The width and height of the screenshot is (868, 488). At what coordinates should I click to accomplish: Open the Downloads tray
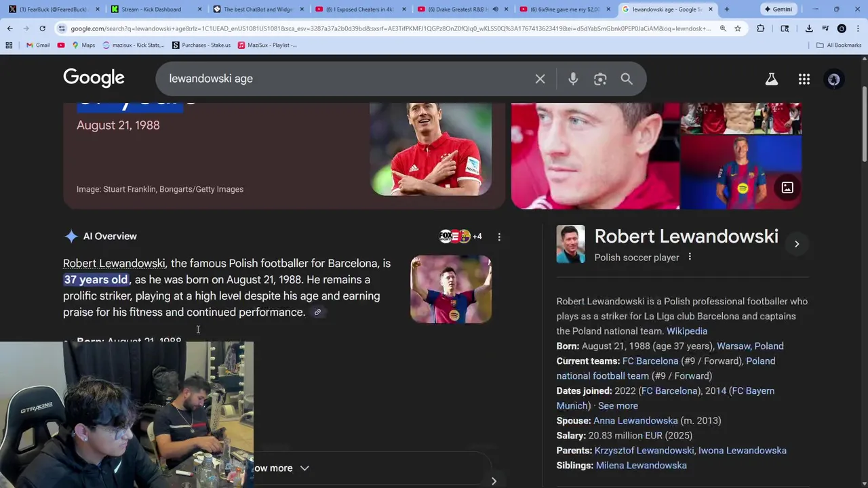click(x=809, y=28)
